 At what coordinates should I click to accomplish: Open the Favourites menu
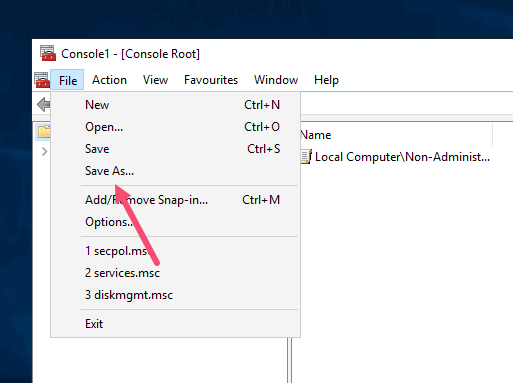(x=211, y=80)
